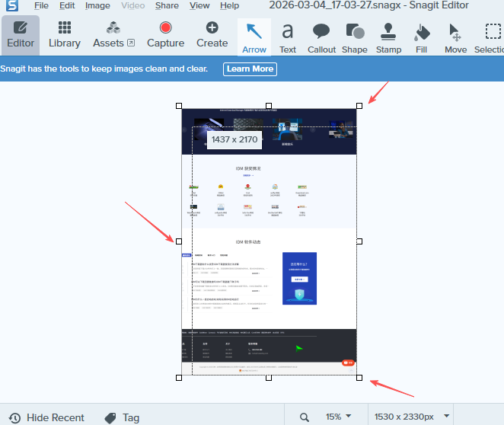Click the Learn More button
504x425 pixels.
click(x=250, y=69)
